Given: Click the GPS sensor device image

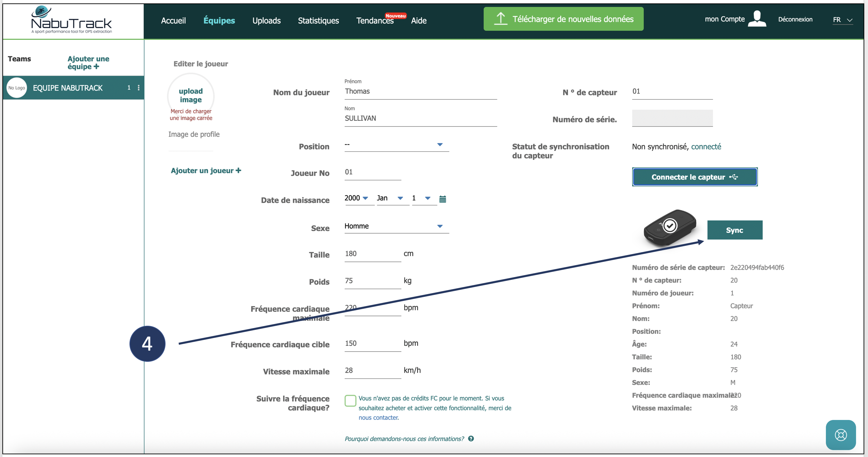Looking at the screenshot, I should tap(670, 227).
